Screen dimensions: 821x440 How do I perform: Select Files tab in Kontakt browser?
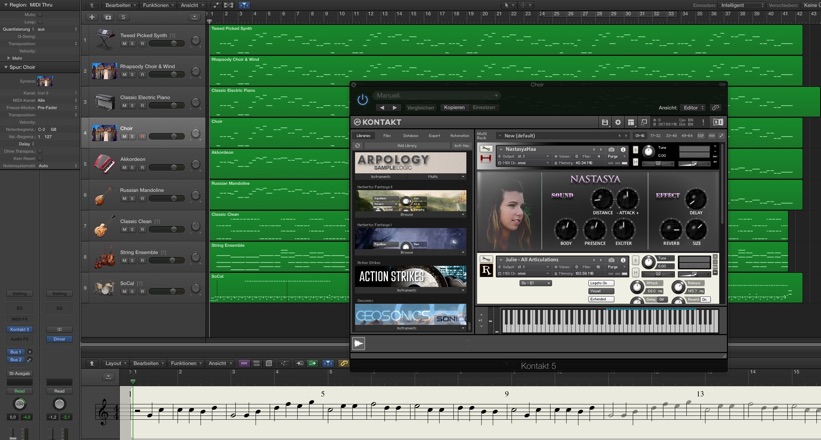(x=387, y=136)
